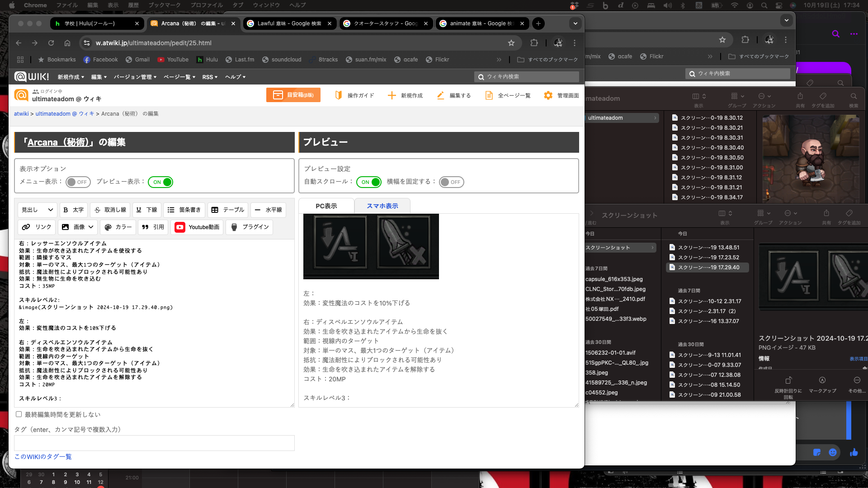This screenshot has height=488, width=868.
Task: Open macOS Spotlight search in menu bar
Action: tap(764, 5)
